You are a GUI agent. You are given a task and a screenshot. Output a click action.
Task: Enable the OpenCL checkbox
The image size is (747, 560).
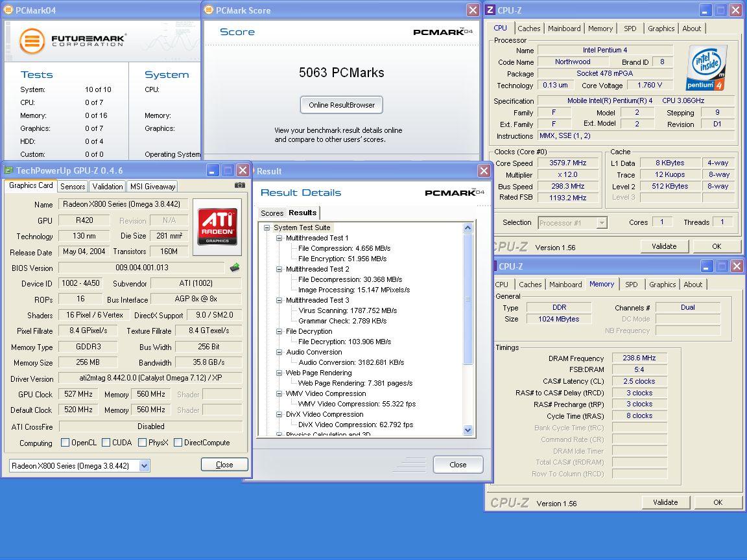pyautogui.click(x=65, y=443)
